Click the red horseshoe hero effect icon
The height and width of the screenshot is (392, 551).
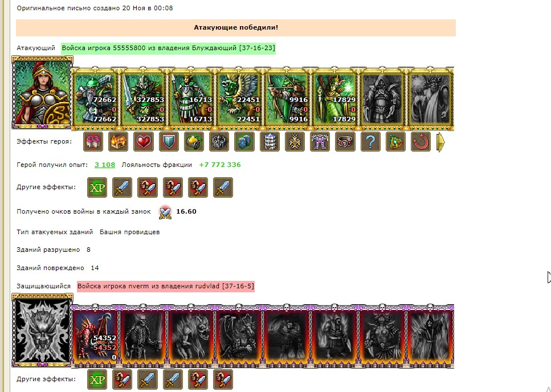tap(421, 142)
